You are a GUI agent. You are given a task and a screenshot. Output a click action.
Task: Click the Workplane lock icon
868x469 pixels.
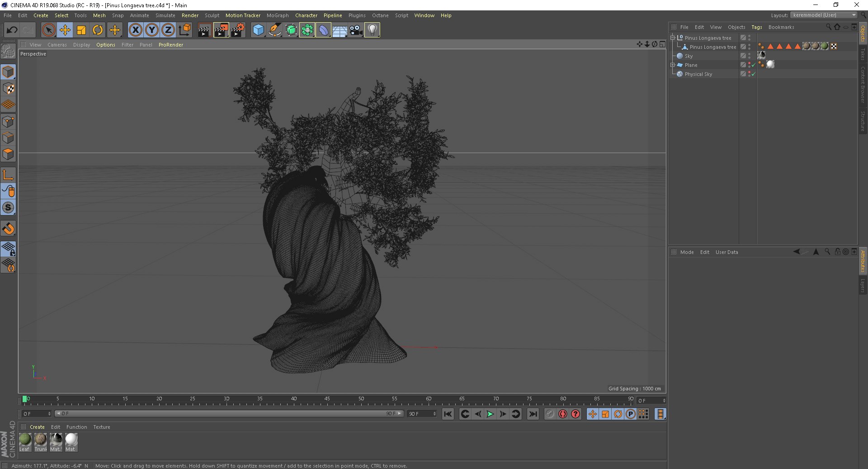(8, 249)
